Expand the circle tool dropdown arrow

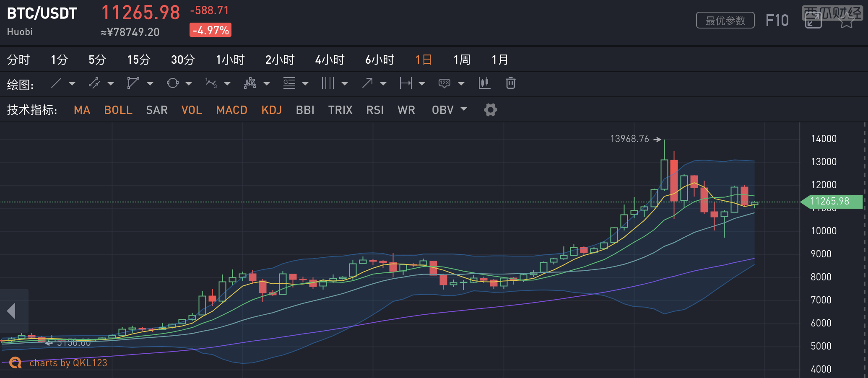pyautogui.click(x=189, y=83)
